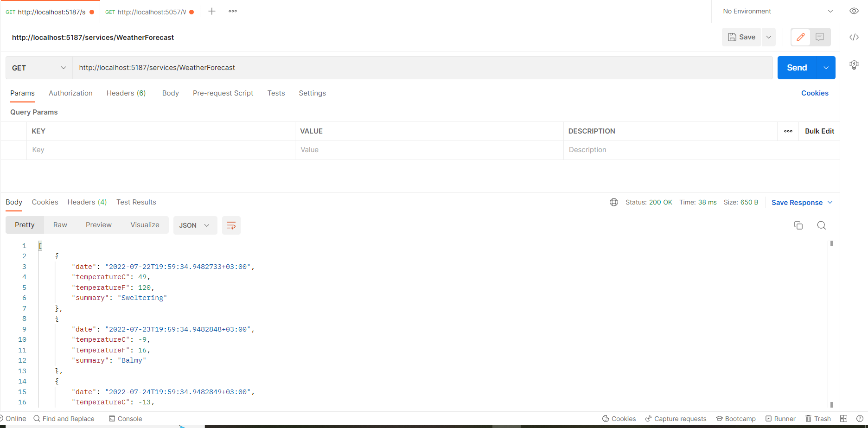Open the GET method dropdown
Screen dimensions: 868x428
click(x=38, y=68)
